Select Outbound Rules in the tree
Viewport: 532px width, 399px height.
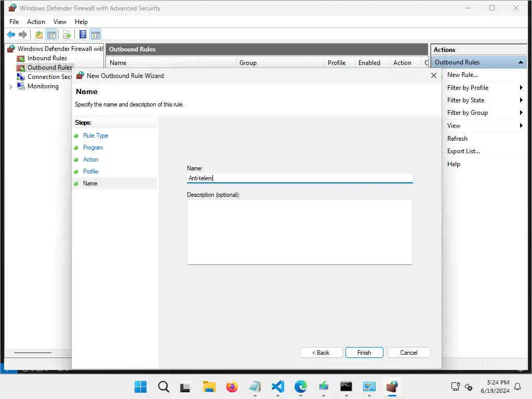coord(49,68)
